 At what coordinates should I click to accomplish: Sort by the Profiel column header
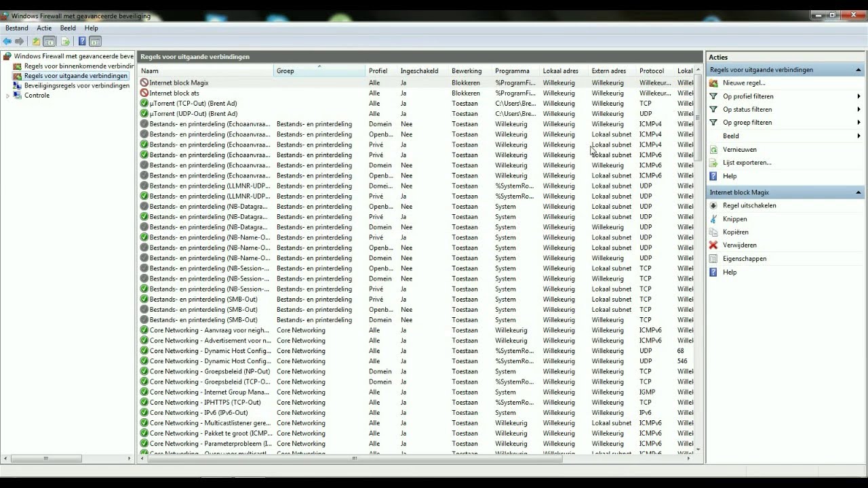tap(381, 70)
